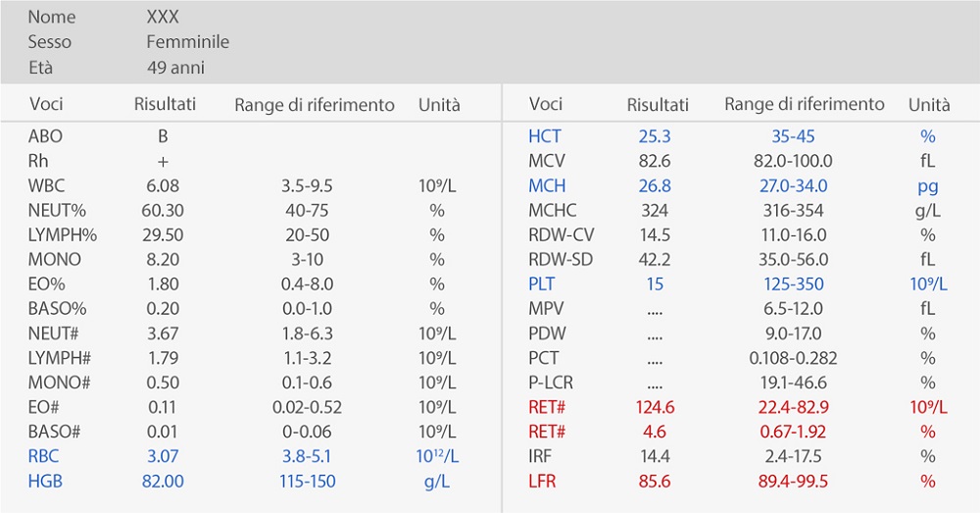Click the RBC result 3.07

(x=164, y=456)
